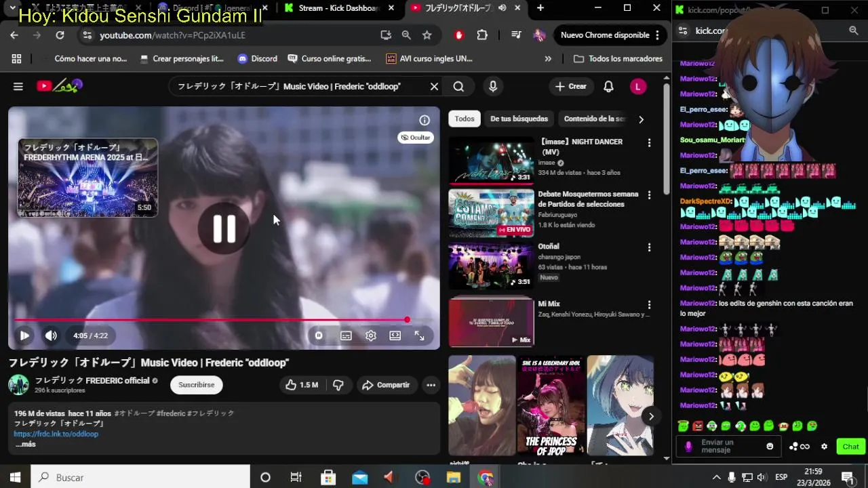Viewport: 868px width, 488px height.
Task: Enter full screen mode
Action: point(420,335)
